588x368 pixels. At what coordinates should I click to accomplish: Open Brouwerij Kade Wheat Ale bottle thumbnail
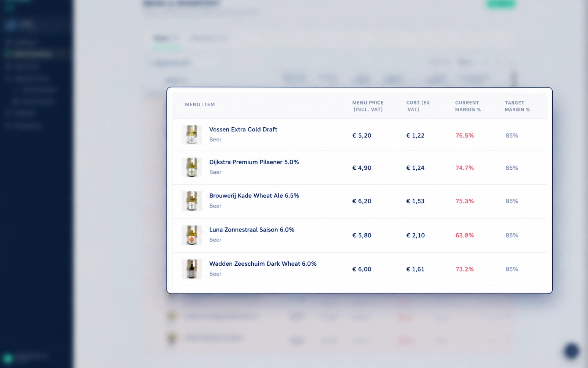click(192, 201)
